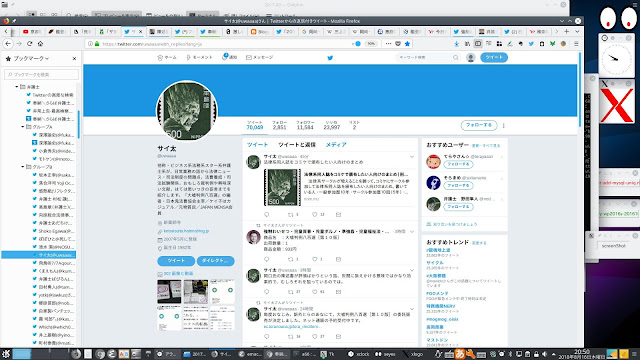Screen dimensions: 640x360
Task: Open サイ太 circular profile picture
Action: (x=187, y=111)
